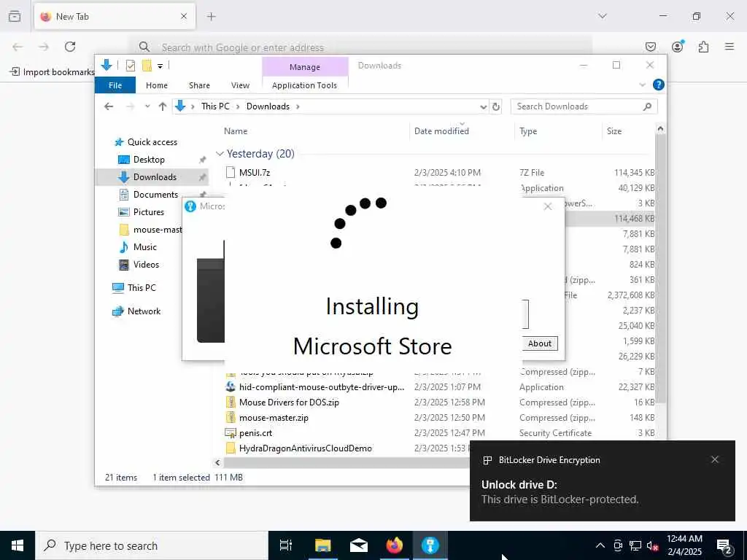Refresh the Downloads folder view
747x560 pixels.
tap(496, 106)
